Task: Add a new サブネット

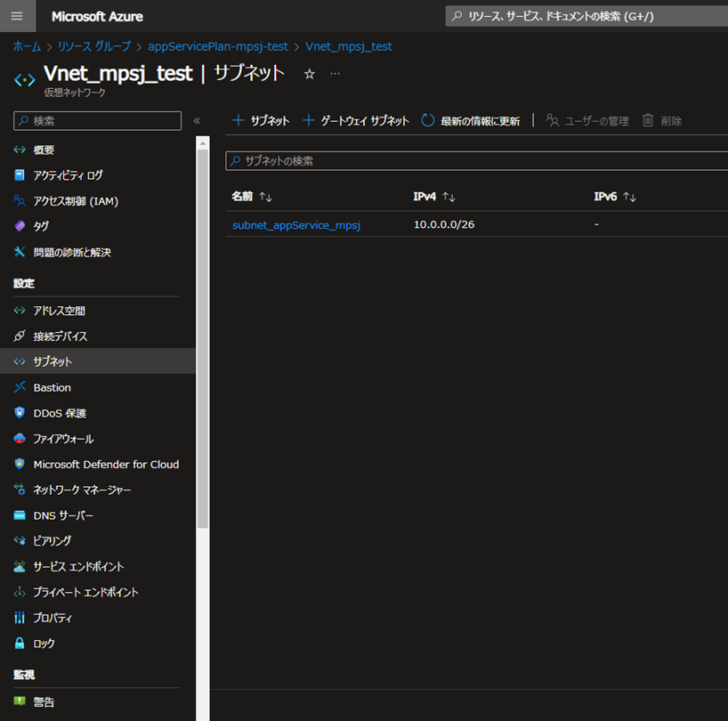Action: pyautogui.click(x=261, y=121)
